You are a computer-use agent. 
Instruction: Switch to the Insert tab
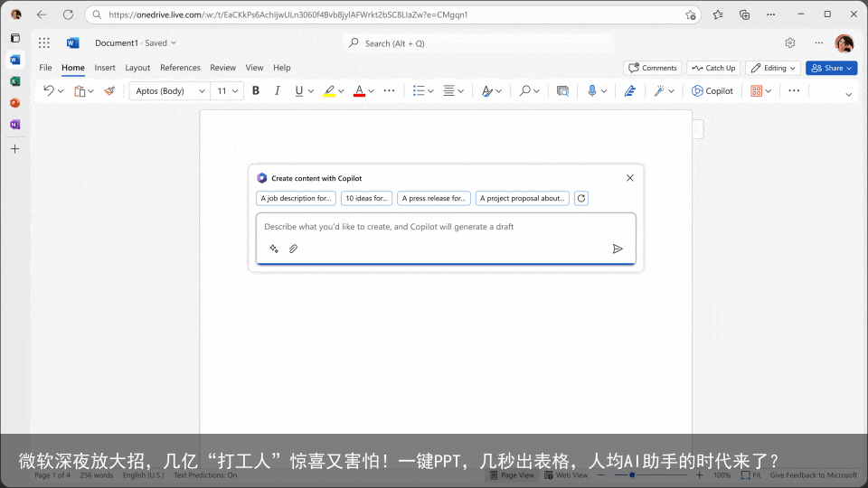105,68
